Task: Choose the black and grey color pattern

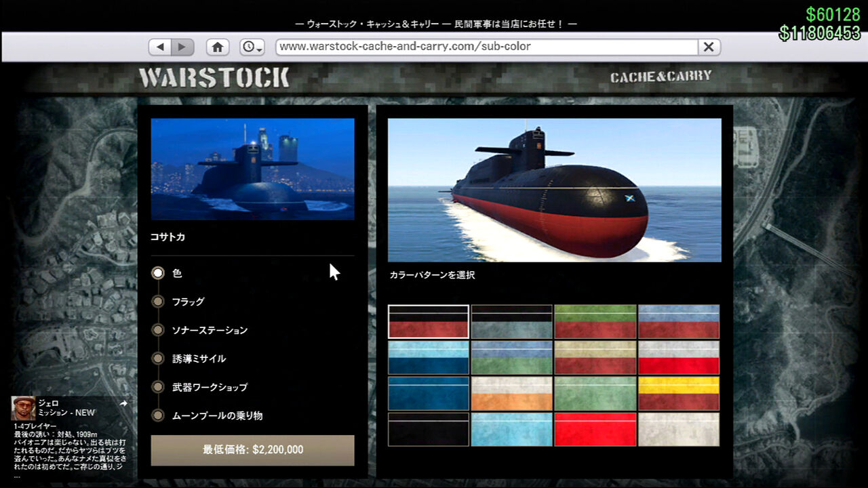Action: point(512,321)
